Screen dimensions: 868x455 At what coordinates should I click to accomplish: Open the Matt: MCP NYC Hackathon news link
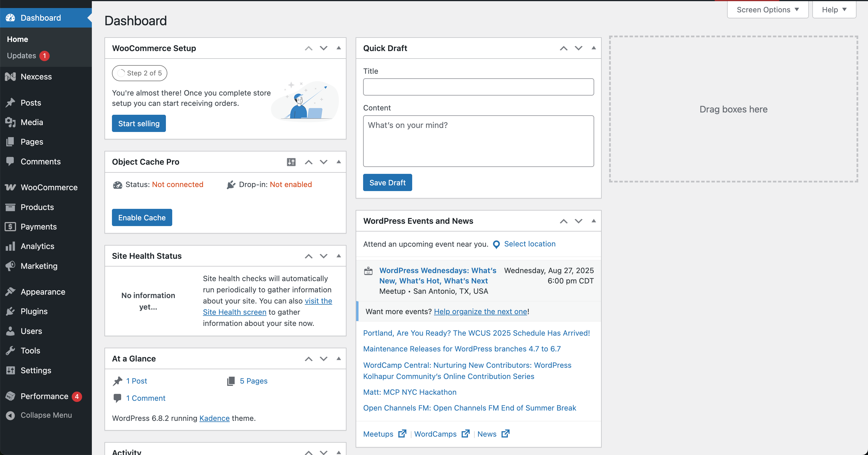point(410,392)
